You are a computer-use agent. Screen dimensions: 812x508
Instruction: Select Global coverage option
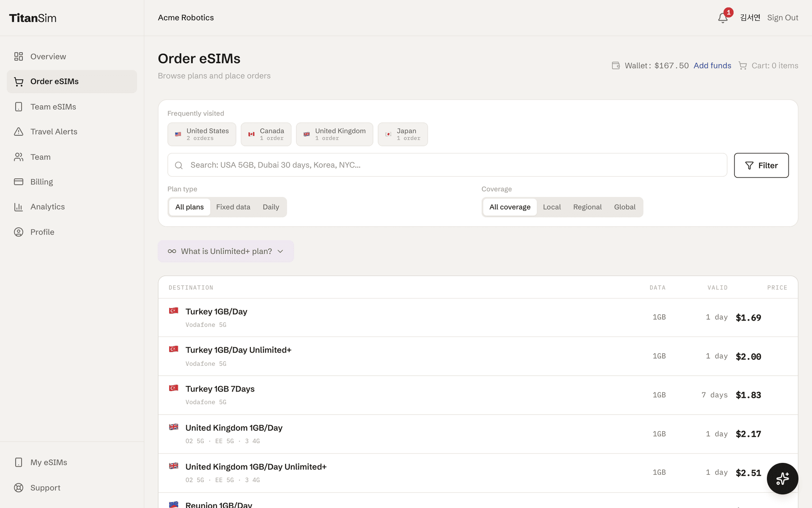pyautogui.click(x=625, y=207)
